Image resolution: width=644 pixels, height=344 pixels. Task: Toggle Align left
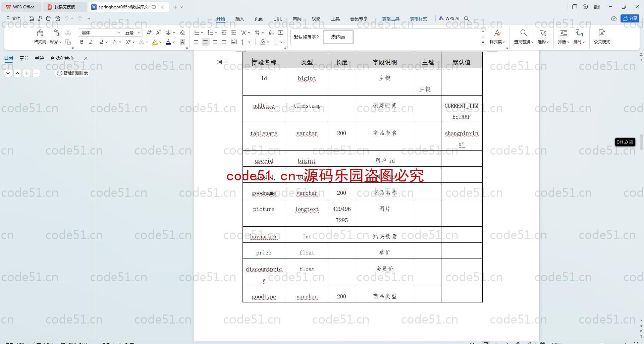point(196,42)
